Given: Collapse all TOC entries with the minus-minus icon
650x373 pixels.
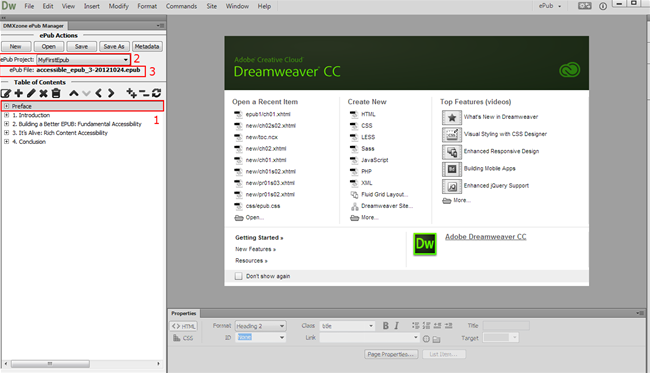Looking at the screenshot, I should click(x=144, y=93).
